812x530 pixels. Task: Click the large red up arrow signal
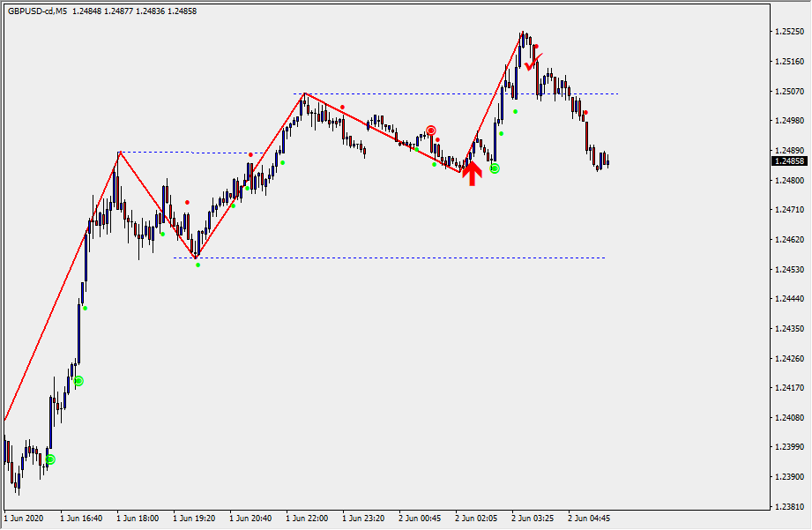(x=473, y=173)
